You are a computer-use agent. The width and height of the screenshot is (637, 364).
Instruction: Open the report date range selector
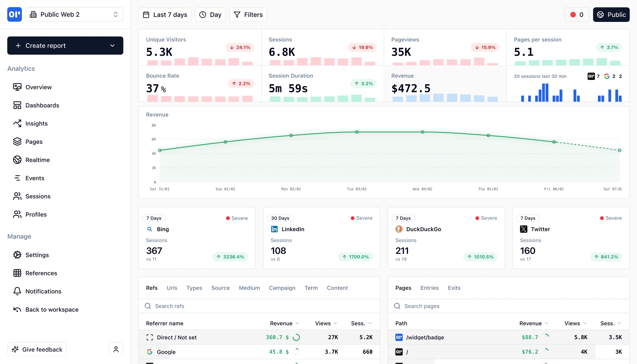pyautogui.click(x=165, y=15)
